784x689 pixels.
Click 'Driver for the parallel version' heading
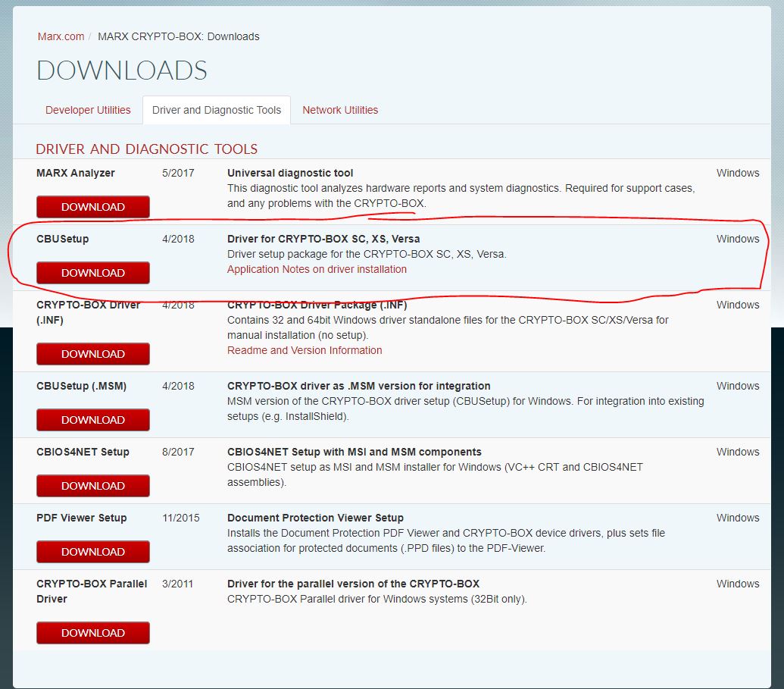point(353,584)
